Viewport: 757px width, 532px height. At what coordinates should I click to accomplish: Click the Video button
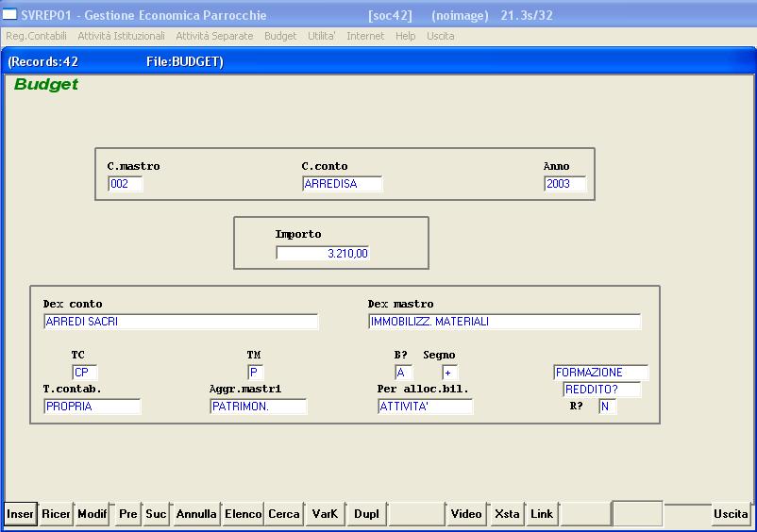click(x=466, y=514)
